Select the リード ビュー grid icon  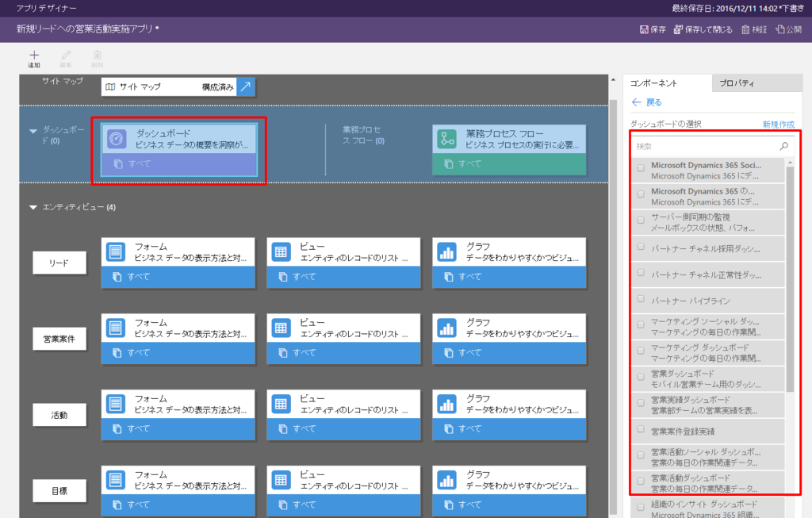tap(282, 251)
